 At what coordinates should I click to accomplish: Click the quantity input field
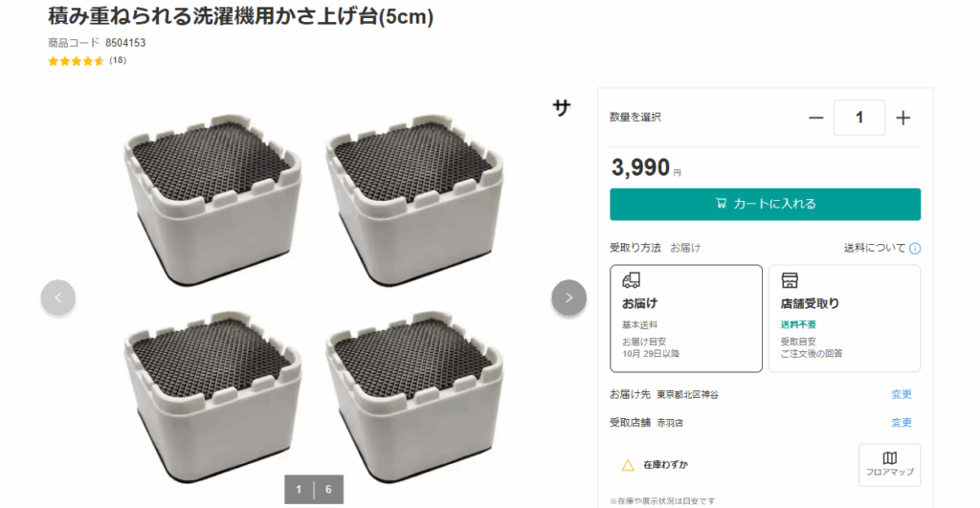[x=859, y=118]
